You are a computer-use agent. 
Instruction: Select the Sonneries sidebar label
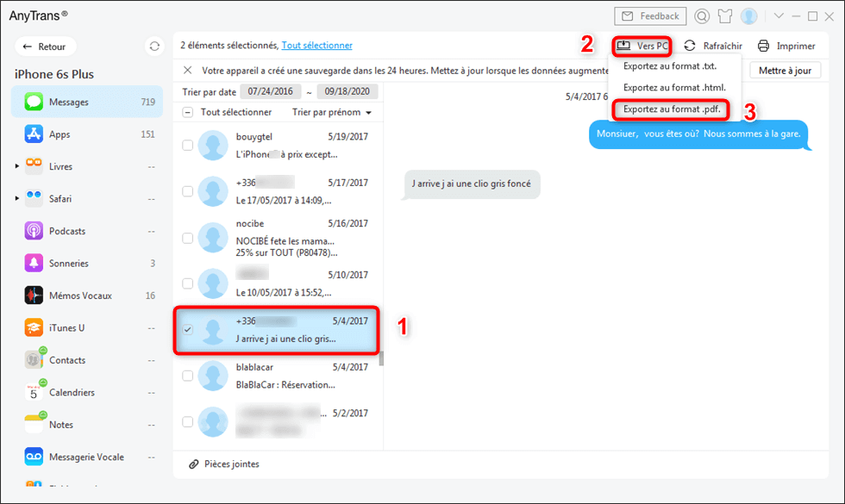tap(69, 264)
